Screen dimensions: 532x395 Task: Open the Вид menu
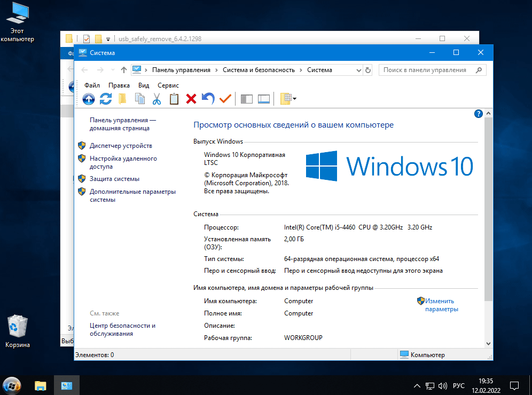[x=144, y=85]
